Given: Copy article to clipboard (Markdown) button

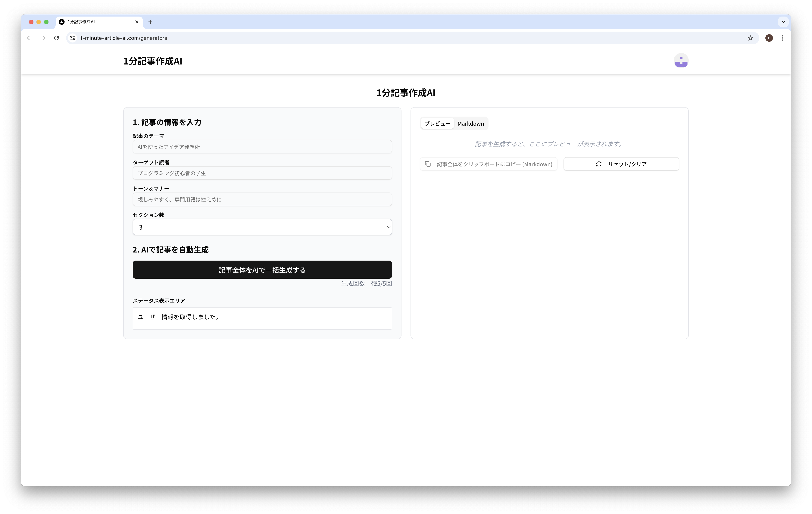Looking at the screenshot, I should pos(489,164).
